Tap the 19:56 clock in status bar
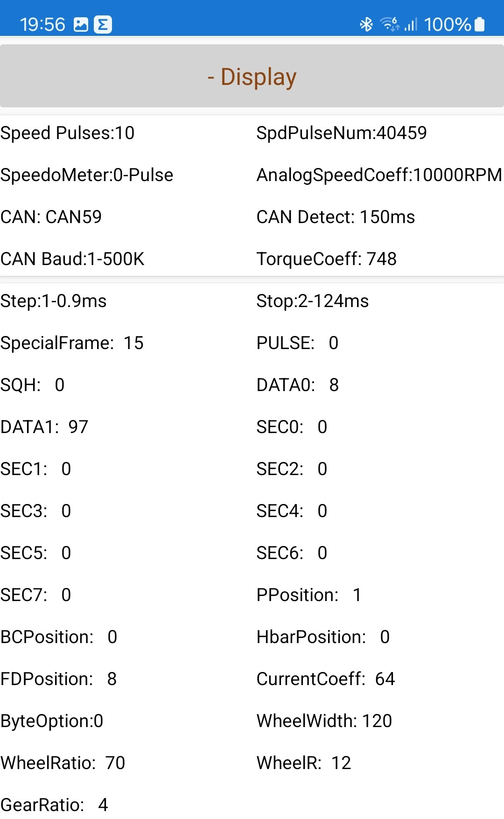Screen dimensions: 504x819 tap(42, 25)
